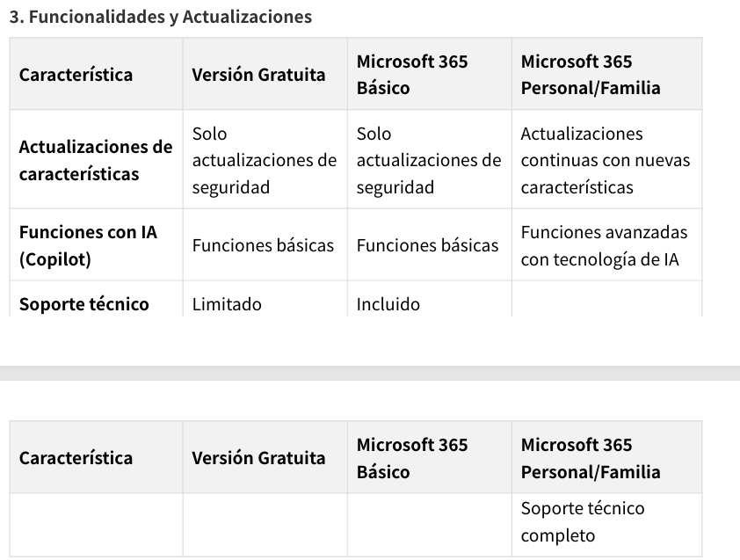Click the gray page separator bar

coord(370,373)
